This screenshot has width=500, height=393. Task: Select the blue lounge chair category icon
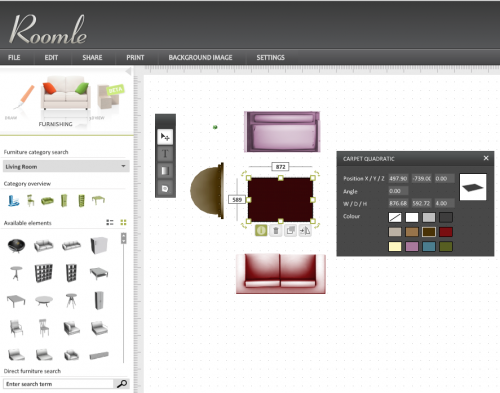point(13,201)
